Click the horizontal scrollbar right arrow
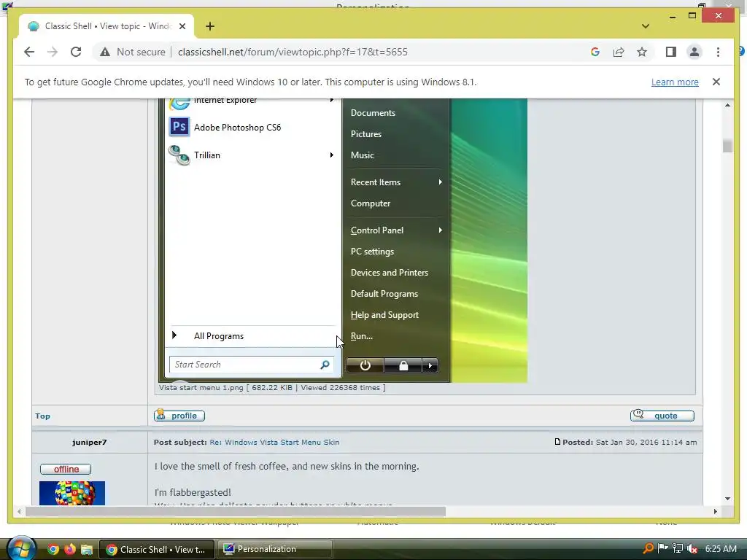 (x=715, y=511)
